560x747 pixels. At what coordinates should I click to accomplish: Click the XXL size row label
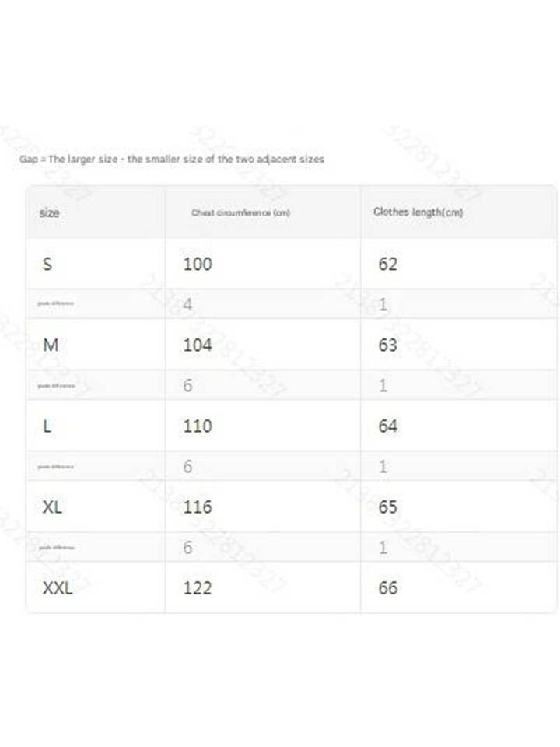(57, 587)
